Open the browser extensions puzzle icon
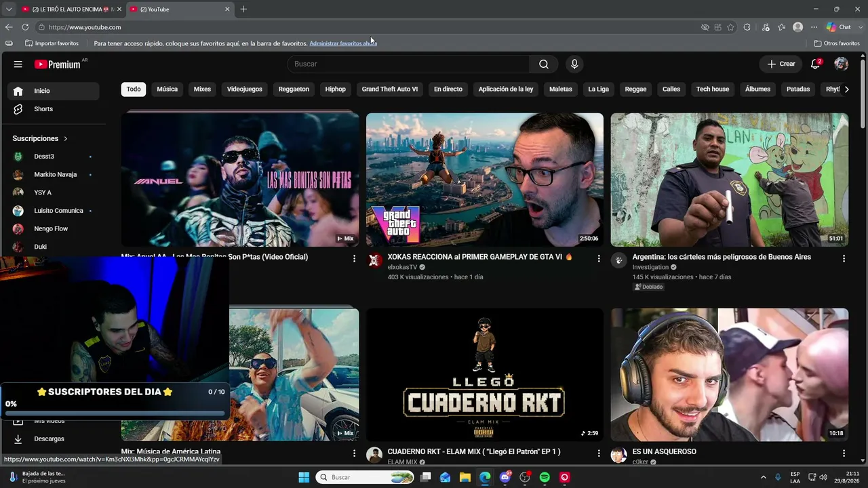Image resolution: width=868 pixels, height=488 pixels. pos(747,27)
